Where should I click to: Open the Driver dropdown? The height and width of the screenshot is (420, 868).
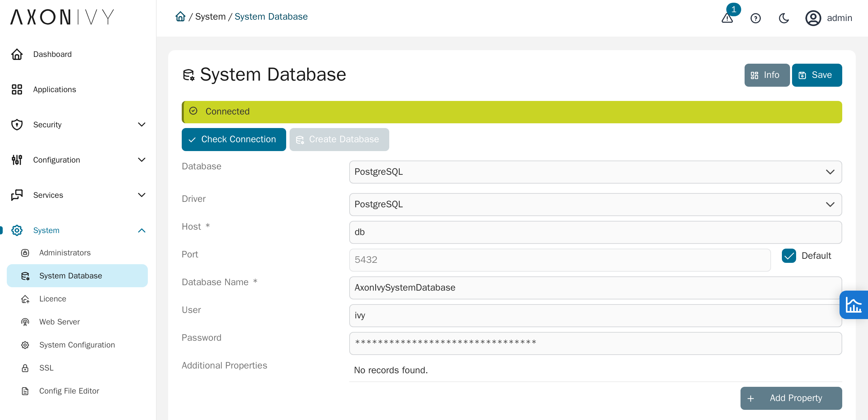[595, 205]
